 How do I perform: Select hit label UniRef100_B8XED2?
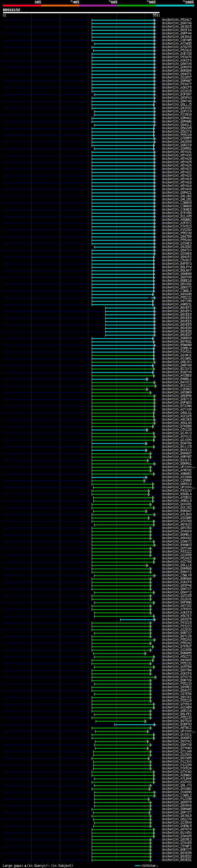pyautogui.click(x=177, y=856)
